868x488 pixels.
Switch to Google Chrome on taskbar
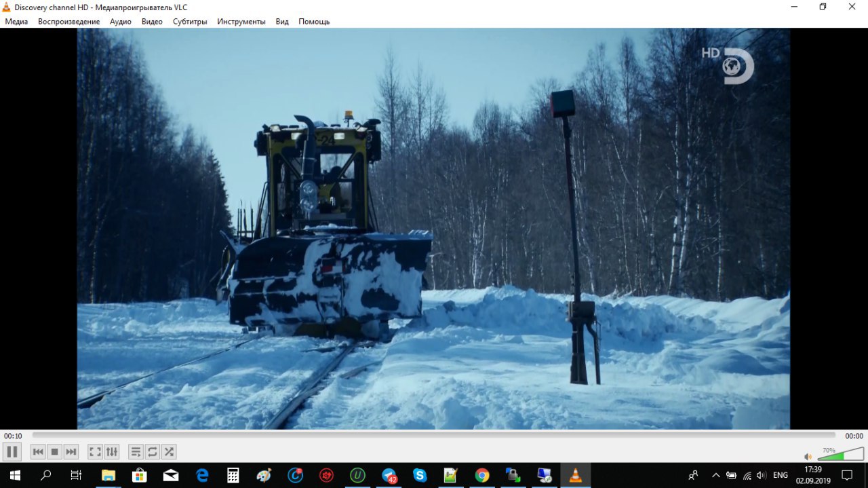482,475
